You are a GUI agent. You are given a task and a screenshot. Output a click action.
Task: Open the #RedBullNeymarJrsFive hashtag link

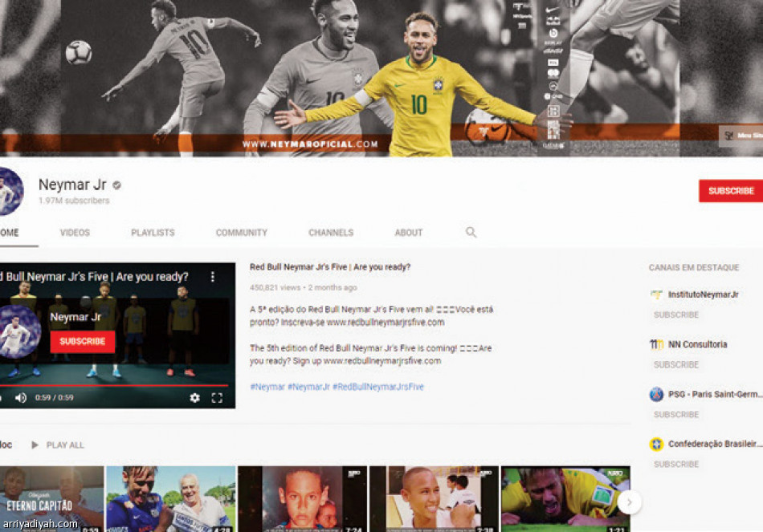[377, 387]
